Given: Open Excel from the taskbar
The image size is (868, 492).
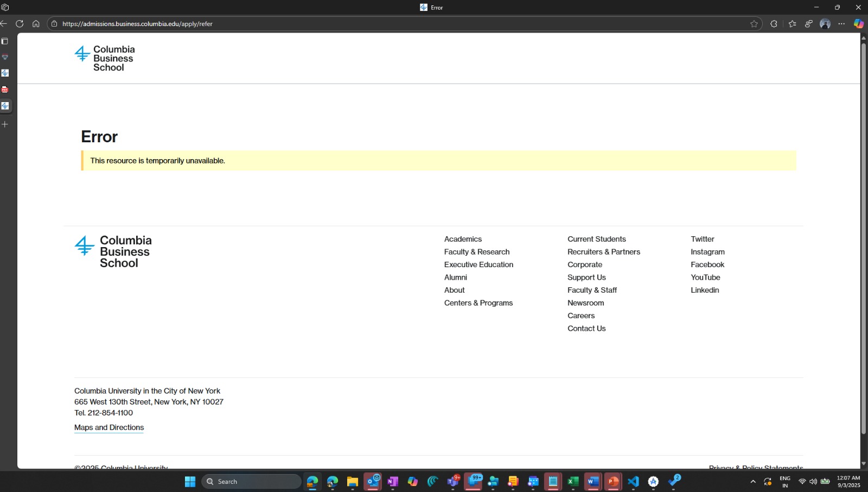Looking at the screenshot, I should pos(573,482).
